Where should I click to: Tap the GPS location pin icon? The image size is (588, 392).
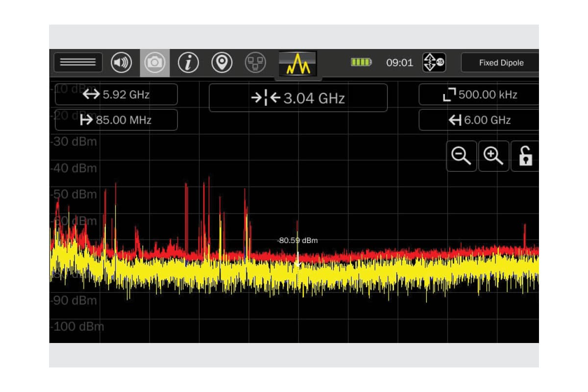[x=221, y=63]
